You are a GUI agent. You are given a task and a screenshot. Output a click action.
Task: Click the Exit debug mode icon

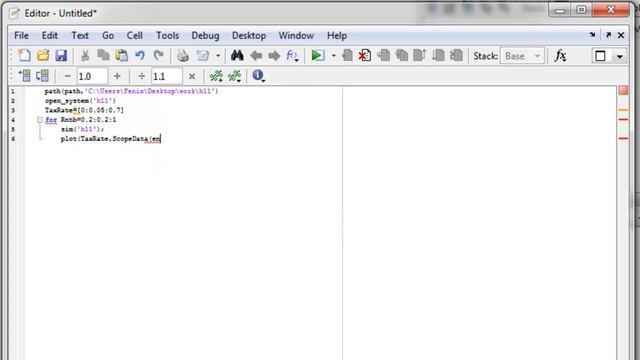[x=456, y=56]
